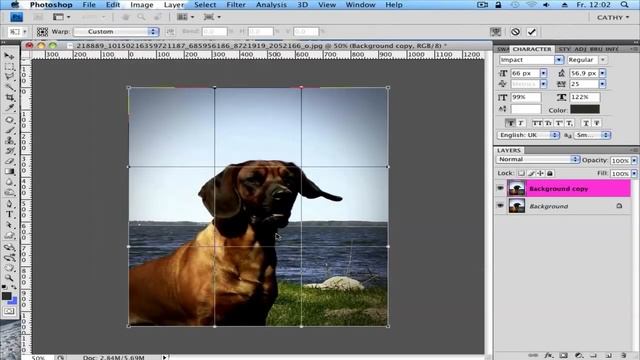
Task: Open the English: UK language dropdown
Action: (x=529, y=135)
